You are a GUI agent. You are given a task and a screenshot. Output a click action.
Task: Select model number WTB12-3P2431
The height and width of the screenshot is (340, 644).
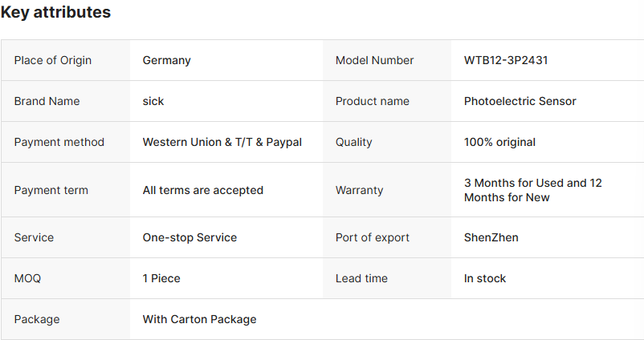coord(506,60)
